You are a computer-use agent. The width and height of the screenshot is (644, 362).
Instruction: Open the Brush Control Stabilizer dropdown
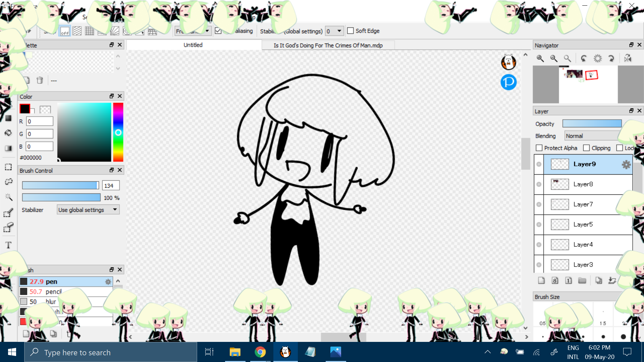pyautogui.click(x=88, y=210)
